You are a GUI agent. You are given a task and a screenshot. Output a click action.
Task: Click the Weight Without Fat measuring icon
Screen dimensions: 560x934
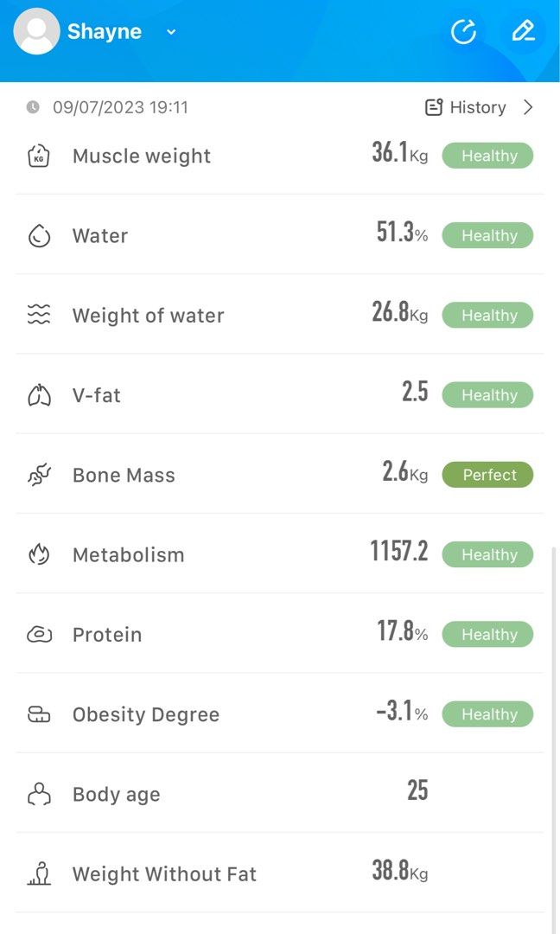38,873
